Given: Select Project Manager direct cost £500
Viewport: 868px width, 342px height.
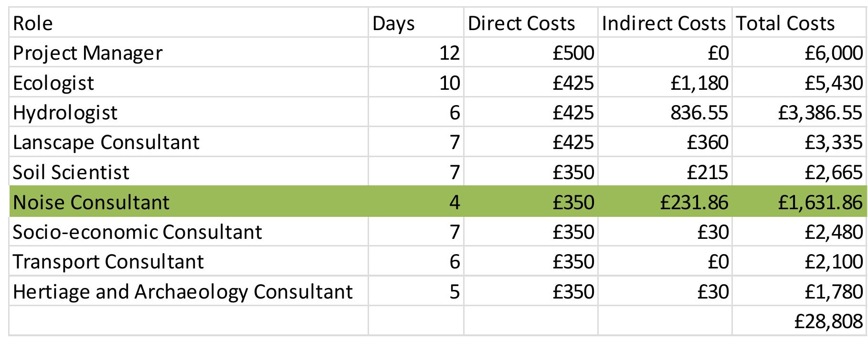Looking at the screenshot, I should pyautogui.click(x=530, y=53).
